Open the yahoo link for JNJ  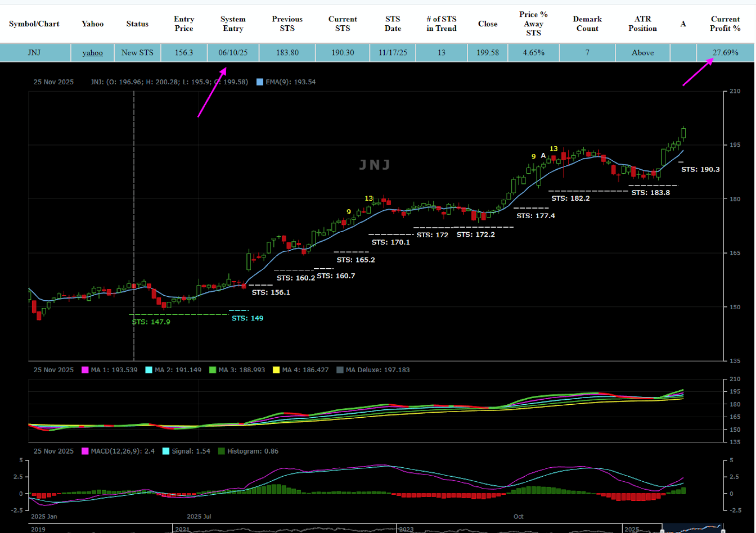tap(92, 53)
